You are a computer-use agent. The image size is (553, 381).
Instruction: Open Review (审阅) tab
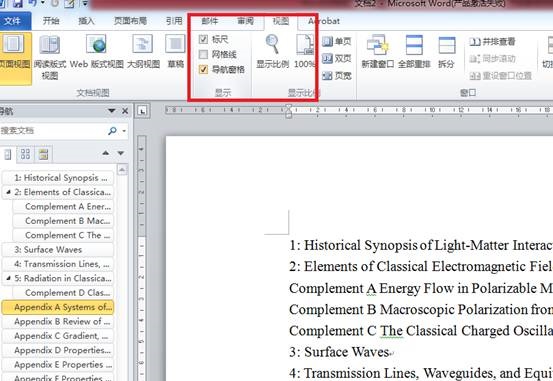coord(245,21)
